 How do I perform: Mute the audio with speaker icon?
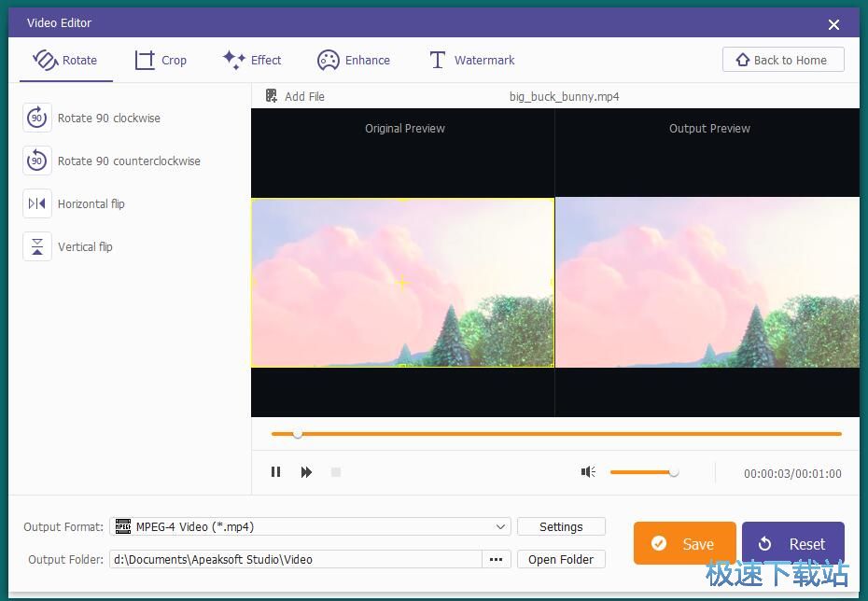click(588, 471)
